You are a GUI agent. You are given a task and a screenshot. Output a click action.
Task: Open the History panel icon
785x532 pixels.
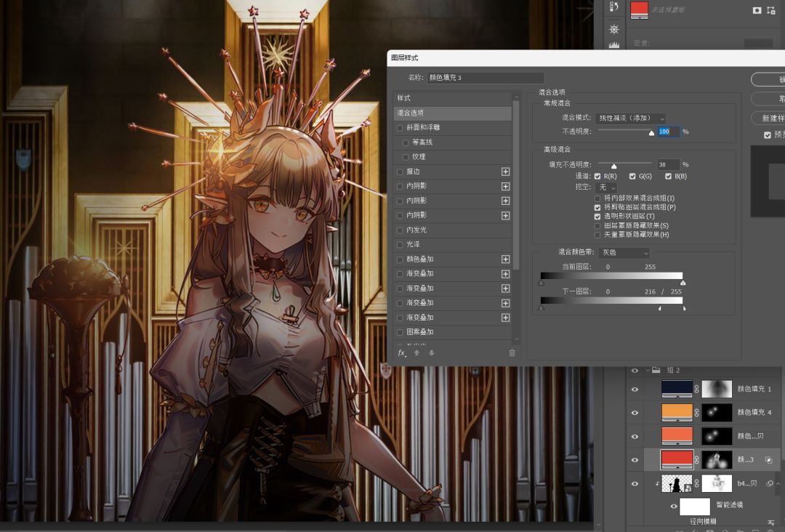pos(614,7)
